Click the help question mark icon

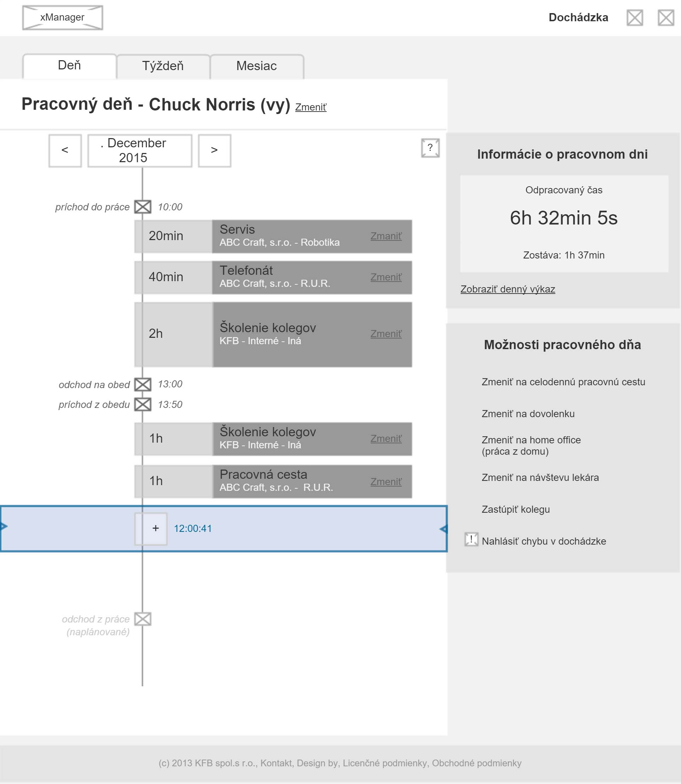pos(430,148)
